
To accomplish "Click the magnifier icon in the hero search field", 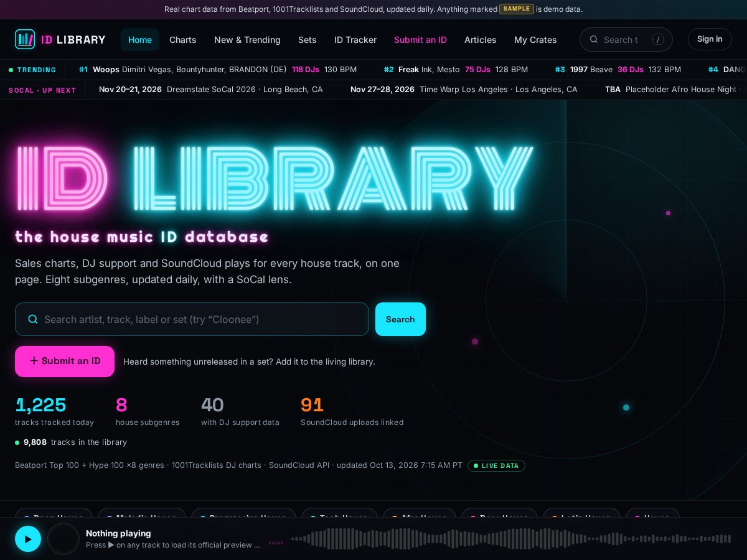I will (33, 319).
